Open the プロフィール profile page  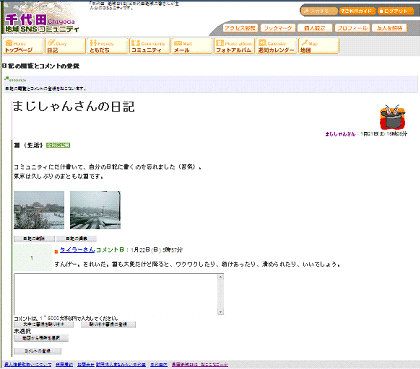[x=352, y=28]
